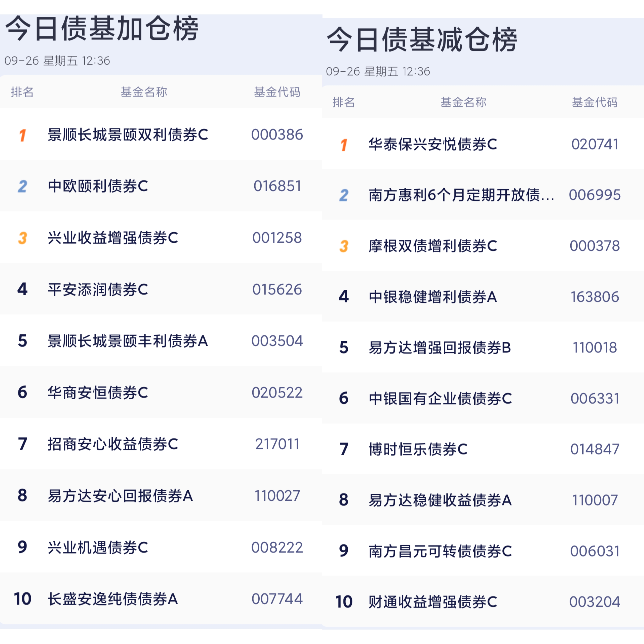Click the 基金代码 column header in 减仓榜
Image resolution: width=644 pixels, height=644 pixels.
[595, 102]
